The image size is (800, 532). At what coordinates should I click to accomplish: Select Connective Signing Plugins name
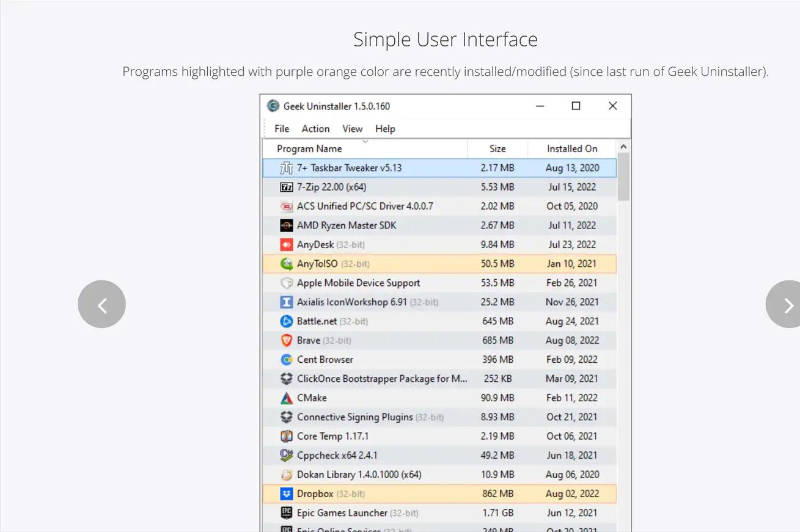[x=355, y=417]
